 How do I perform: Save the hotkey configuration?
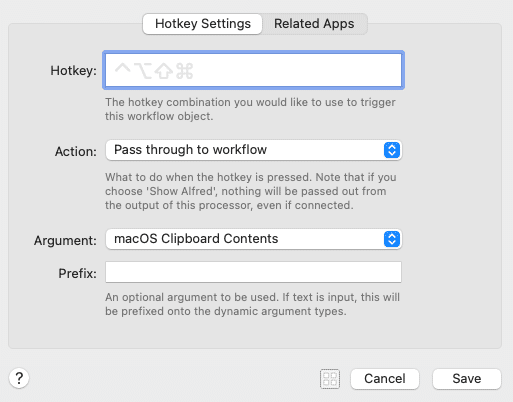tap(467, 379)
